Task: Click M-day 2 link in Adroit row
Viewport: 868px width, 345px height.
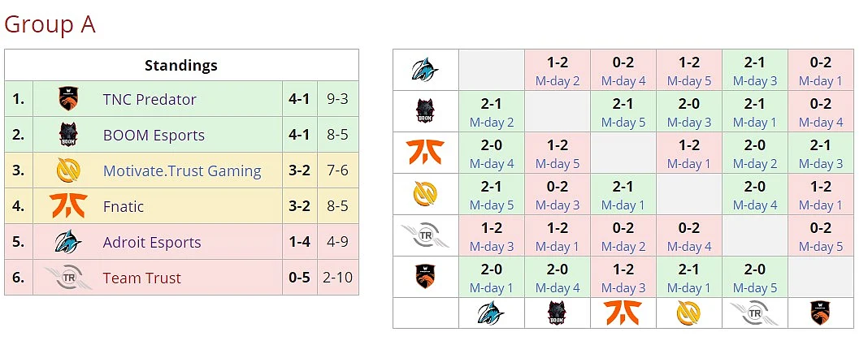Action: tap(558, 80)
